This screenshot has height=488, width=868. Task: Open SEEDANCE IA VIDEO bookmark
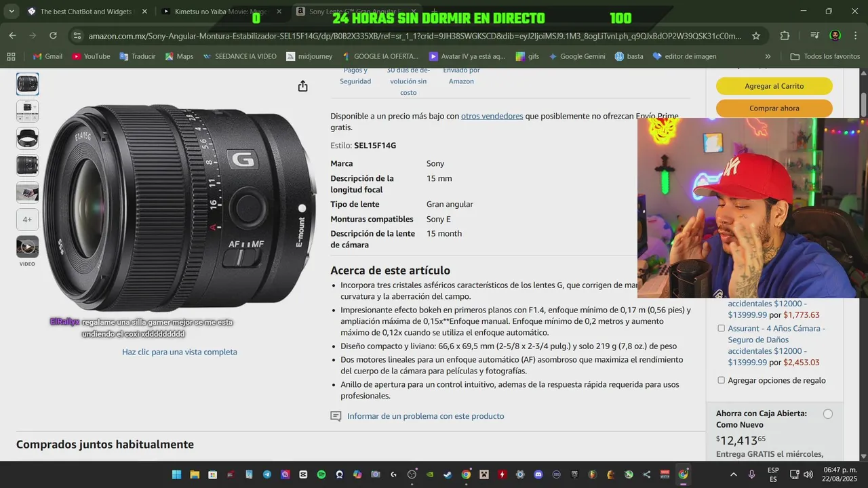point(240,56)
